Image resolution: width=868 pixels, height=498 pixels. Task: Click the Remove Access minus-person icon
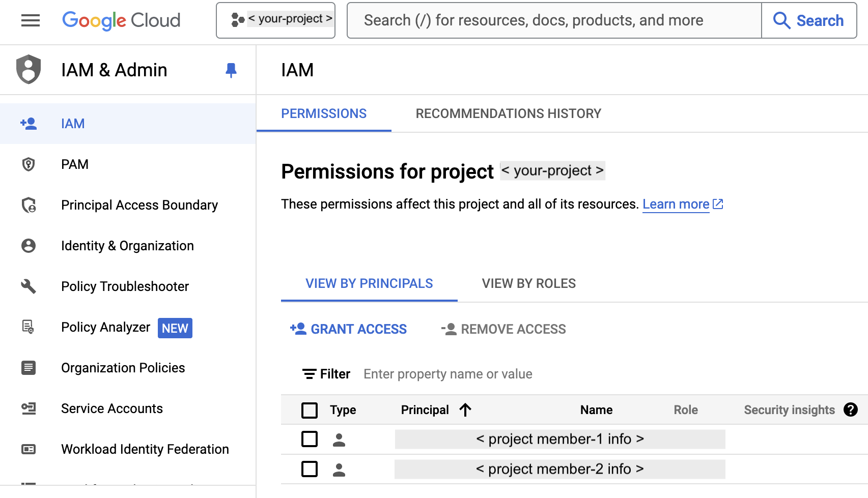pos(449,329)
